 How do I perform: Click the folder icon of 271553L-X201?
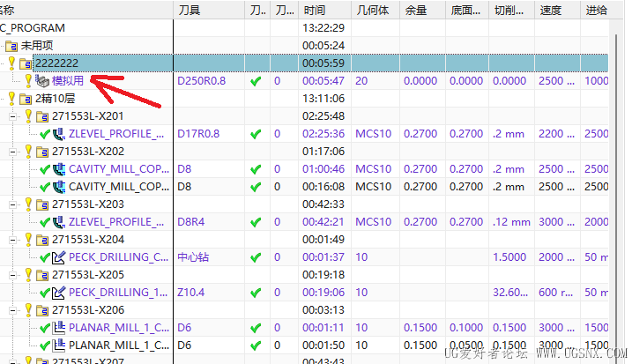pyautogui.click(x=42, y=116)
